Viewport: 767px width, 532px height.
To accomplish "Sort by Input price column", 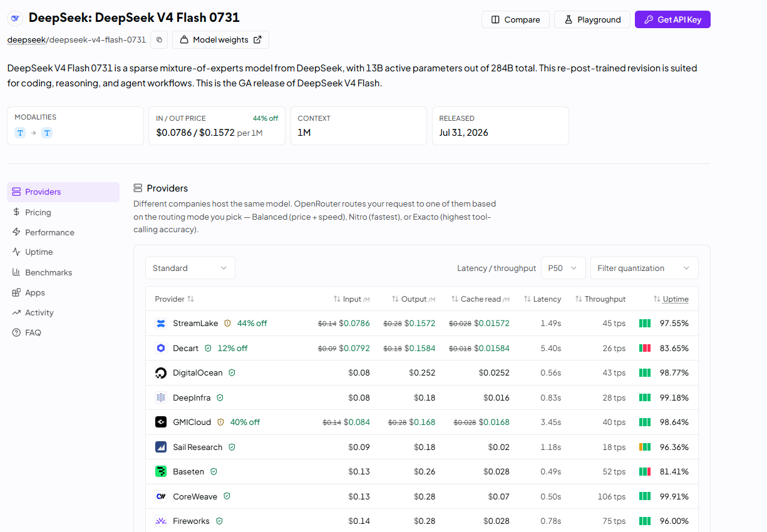I will (x=351, y=299).
